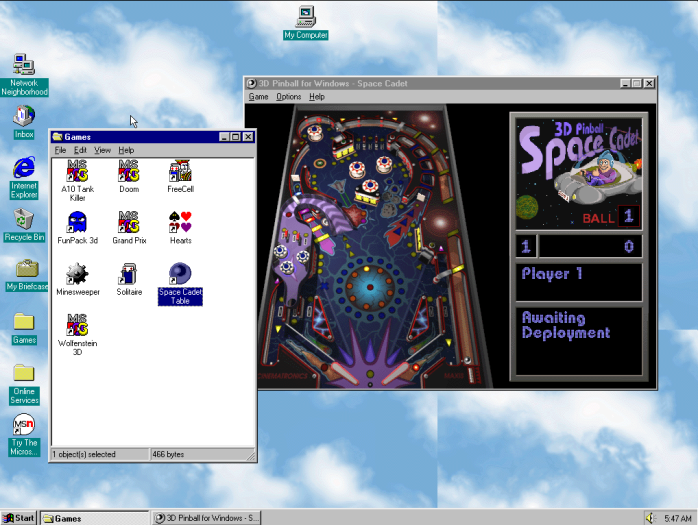Image resolution: width=698 pixels, height=525 pixels.
Task: Click the Start button
Action: click(19, 518)
